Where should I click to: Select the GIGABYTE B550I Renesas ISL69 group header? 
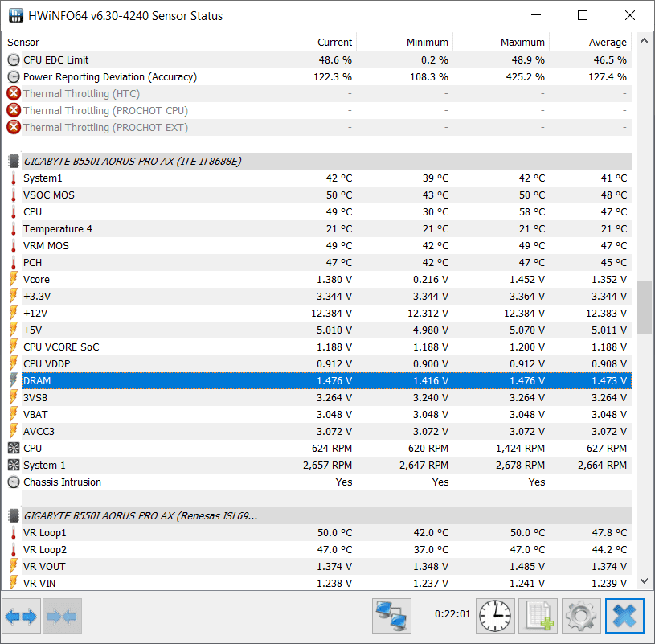tap(326, 515)
